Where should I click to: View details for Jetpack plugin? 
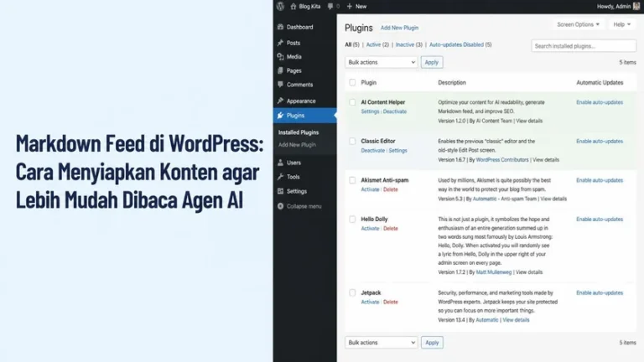516,320
